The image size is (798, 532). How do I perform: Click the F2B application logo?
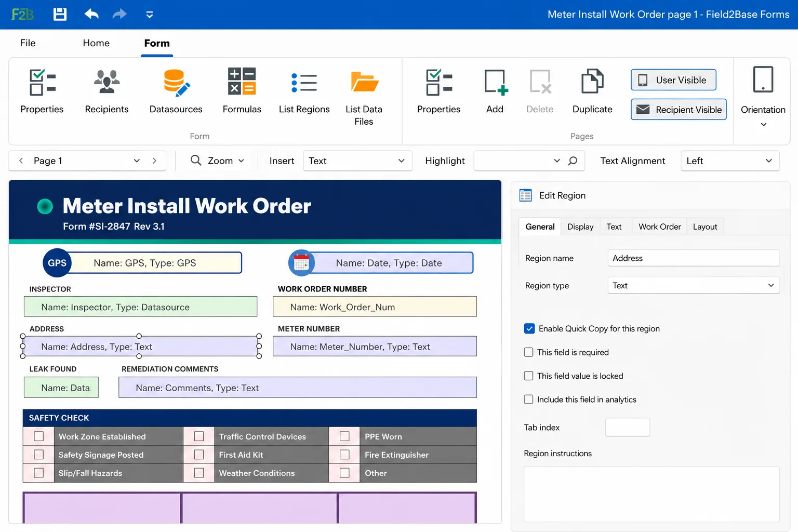click(22, 14)
